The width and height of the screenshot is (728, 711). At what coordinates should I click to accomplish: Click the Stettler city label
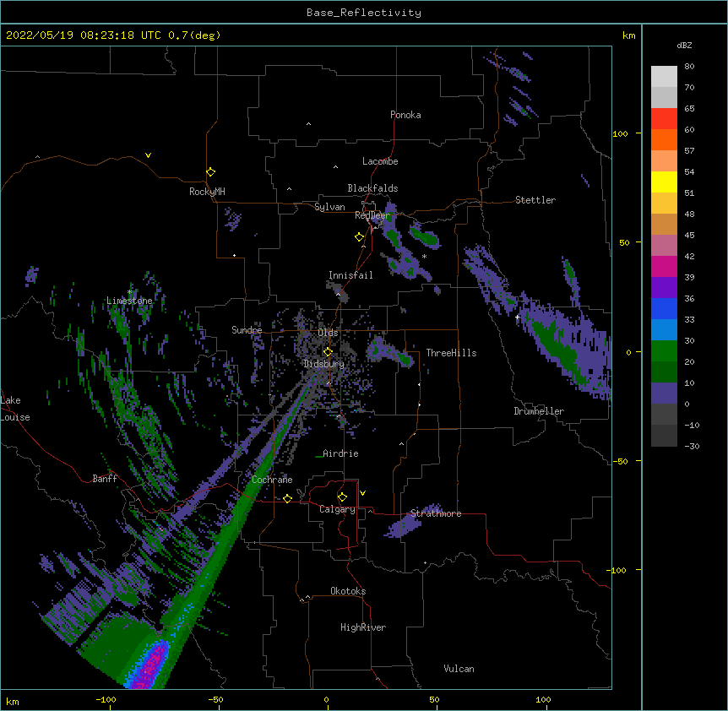535,200
